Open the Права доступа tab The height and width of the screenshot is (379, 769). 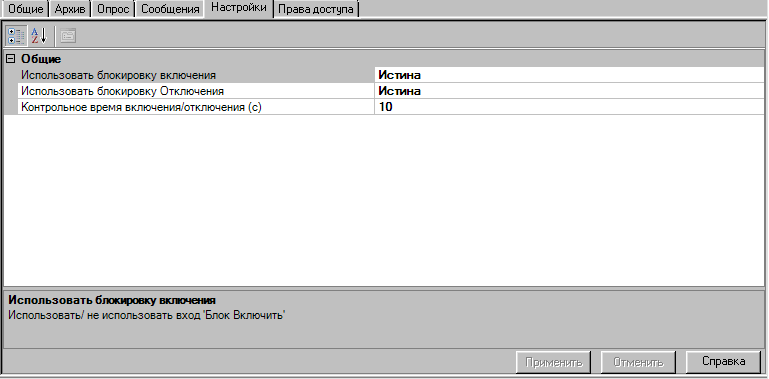pyautogui.click(x=316, y=9)
